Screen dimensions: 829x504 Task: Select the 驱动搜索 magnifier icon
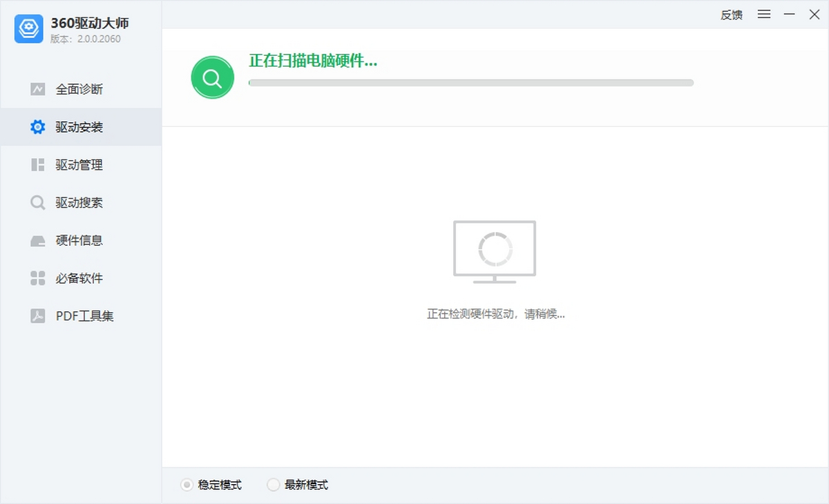38,202
